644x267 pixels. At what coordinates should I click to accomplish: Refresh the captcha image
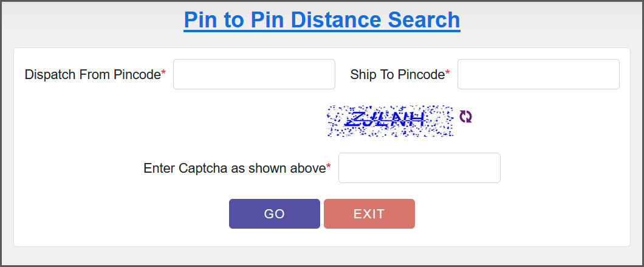coord(465,116)
